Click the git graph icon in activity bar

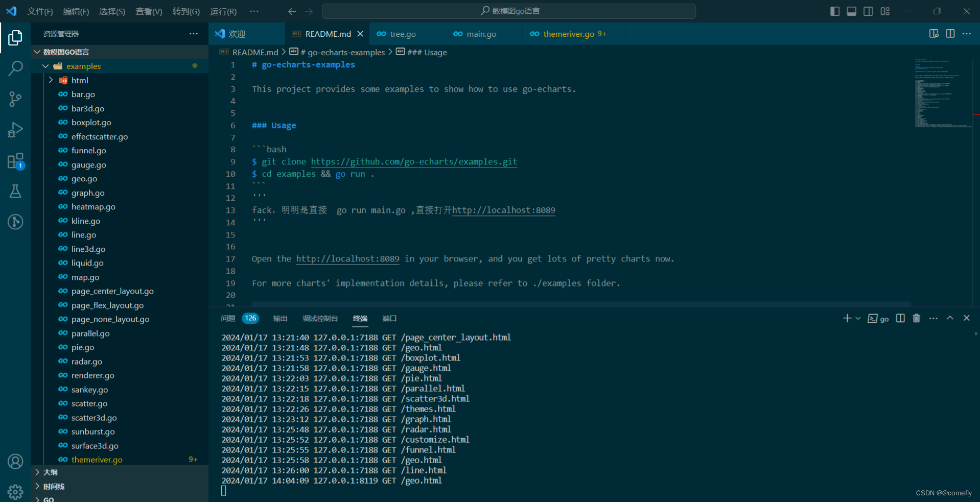click(15, 222)
